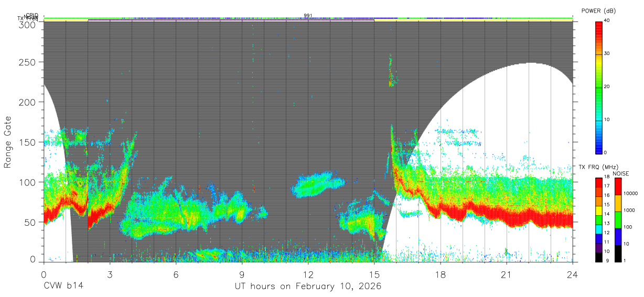Select the cyan TX FRQ swatch above 12
This screenshot has width=644, height=297.
599,229
